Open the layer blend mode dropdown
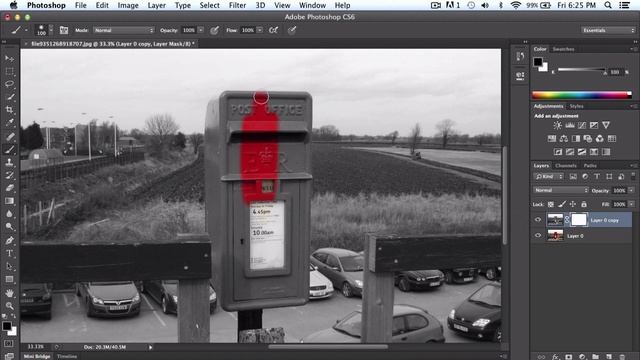The width and height of the screenshot is (640, 360). click(561, 190)
